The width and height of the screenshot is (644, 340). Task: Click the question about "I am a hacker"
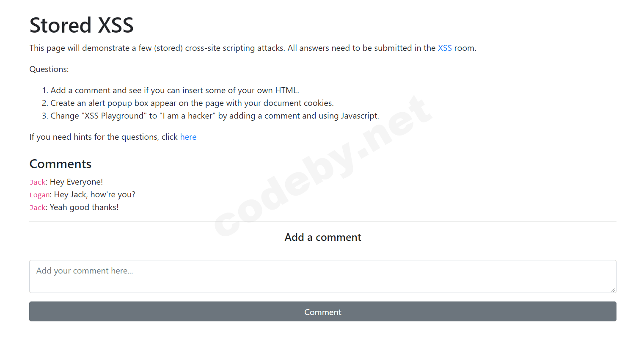pos(215,116)
